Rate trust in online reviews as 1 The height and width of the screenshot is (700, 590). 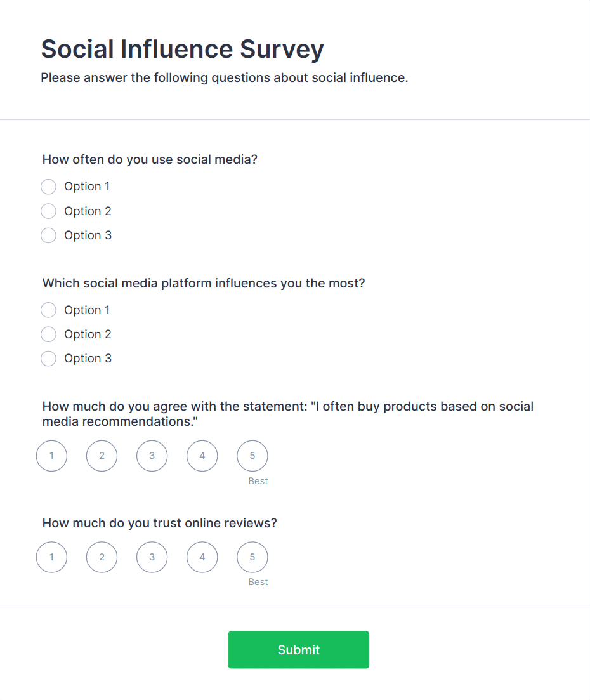point(51,557)
